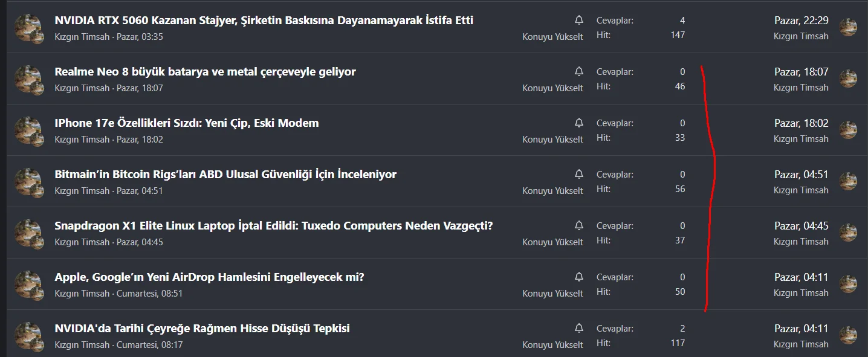Click last-poster avatar on NVIDIA RTX 5060 row

click(x=848, y=27)
